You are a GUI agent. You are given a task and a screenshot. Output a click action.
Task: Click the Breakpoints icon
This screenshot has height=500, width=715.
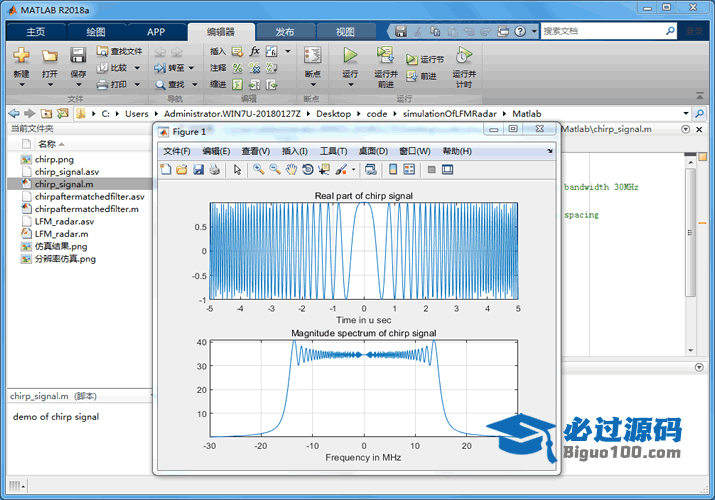click(312, 55)
